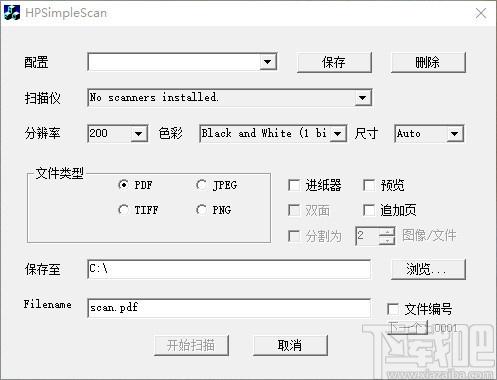Viewport: 497px width, 380px height.
Task: Toggle the 分割为 split checkbox
Action: 294,236
